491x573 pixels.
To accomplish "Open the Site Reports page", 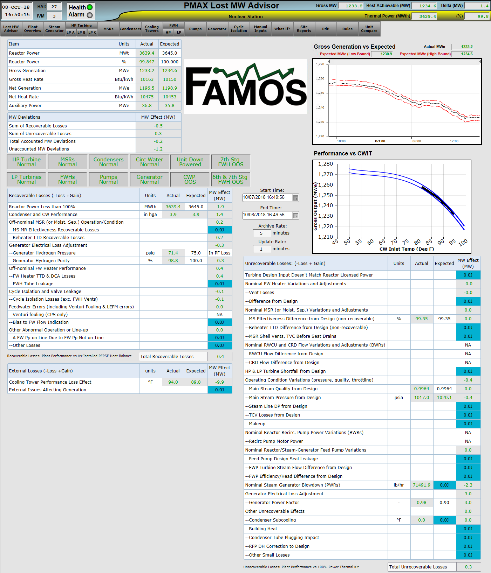I will click(x=304, y=29).
